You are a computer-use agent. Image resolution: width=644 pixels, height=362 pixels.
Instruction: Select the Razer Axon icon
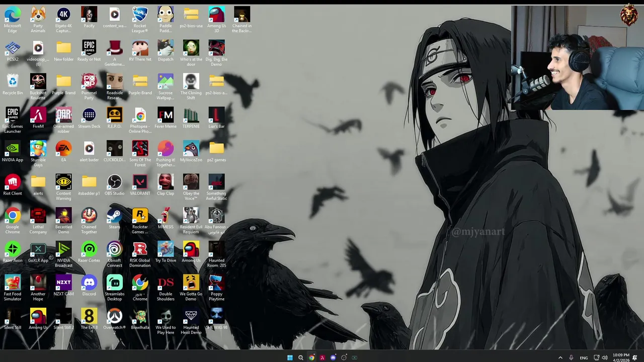click(13, 252)
